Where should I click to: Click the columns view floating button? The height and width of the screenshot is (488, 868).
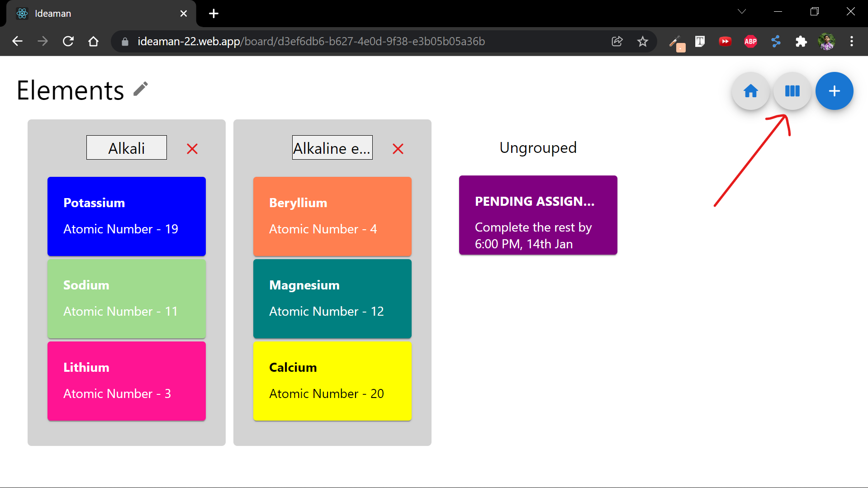pos(792,91)
